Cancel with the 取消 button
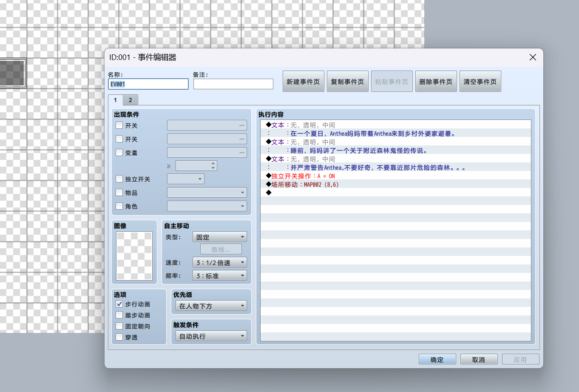 coord(479,359)
